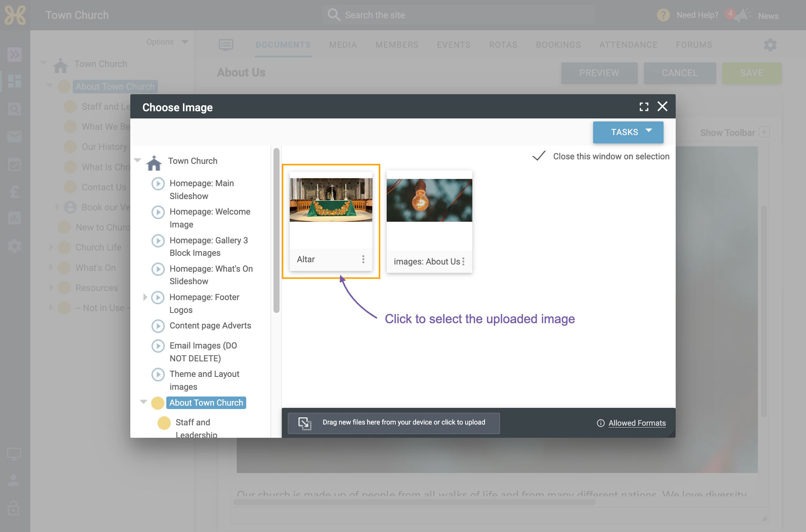Click the Need Help question mark icon
The height and width of the screenshot is (532, 806).
[x=663, y=15]
